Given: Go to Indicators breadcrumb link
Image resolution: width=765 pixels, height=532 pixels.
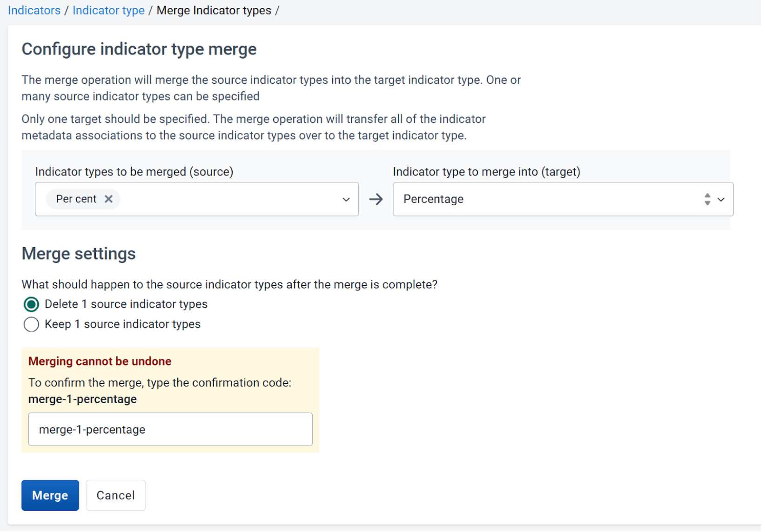Looking at the screenshot, I should [34, 10].
